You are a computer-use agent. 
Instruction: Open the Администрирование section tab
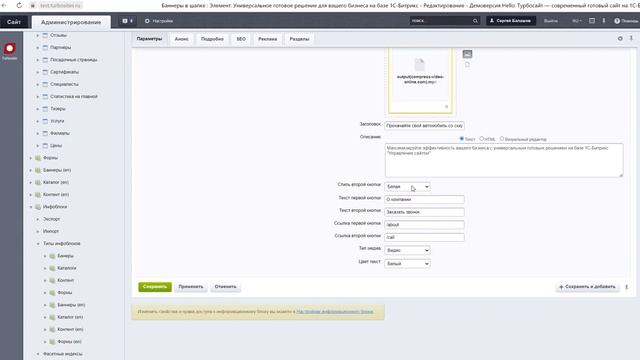[71, 22]
